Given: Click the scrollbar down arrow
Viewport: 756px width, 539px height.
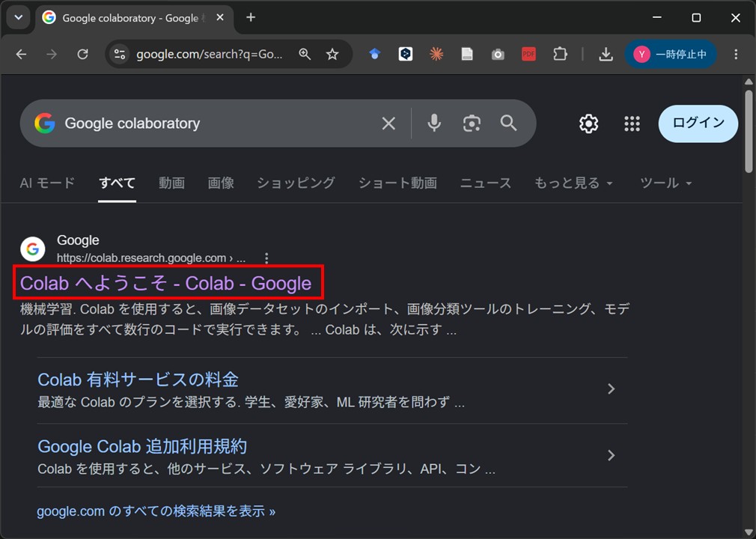Looking at the screenshot, I should 749,532.
